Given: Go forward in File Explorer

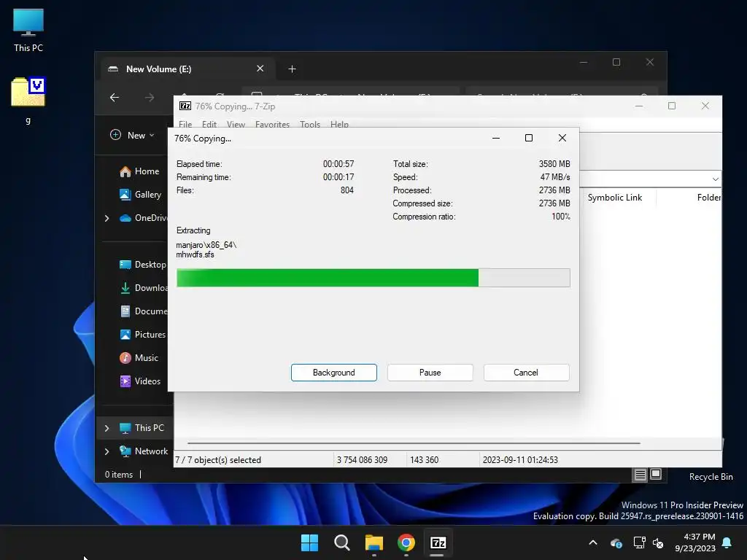Looking at the screenshot, I should coord(150,98).
